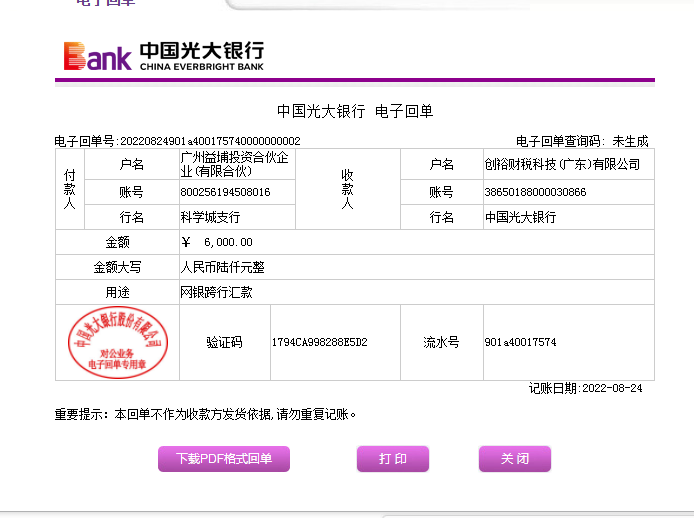Select payer account 800256194508016
This screenshot has width=694, height=518.
225,192
